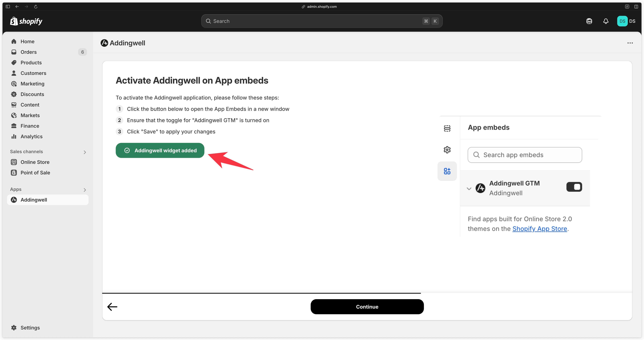Click the Markets label in sidebar
The height and width of the screenshot is (340, 644).
30,115
